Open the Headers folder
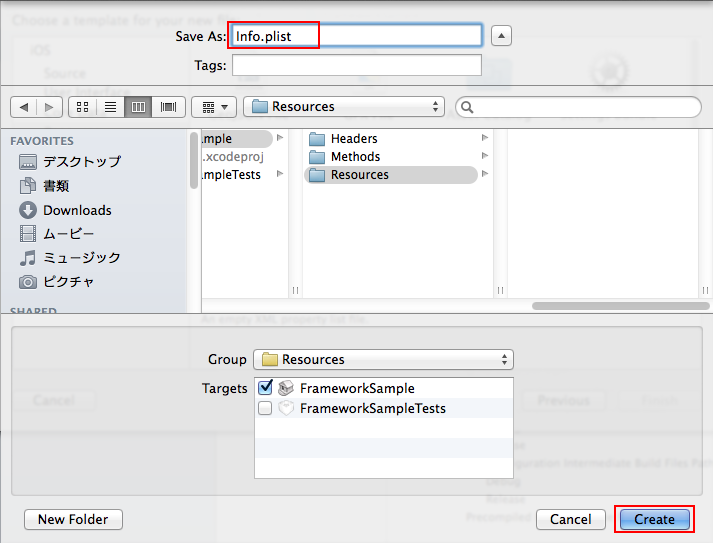Screen dimensions: 713x543 pos(391,138)
